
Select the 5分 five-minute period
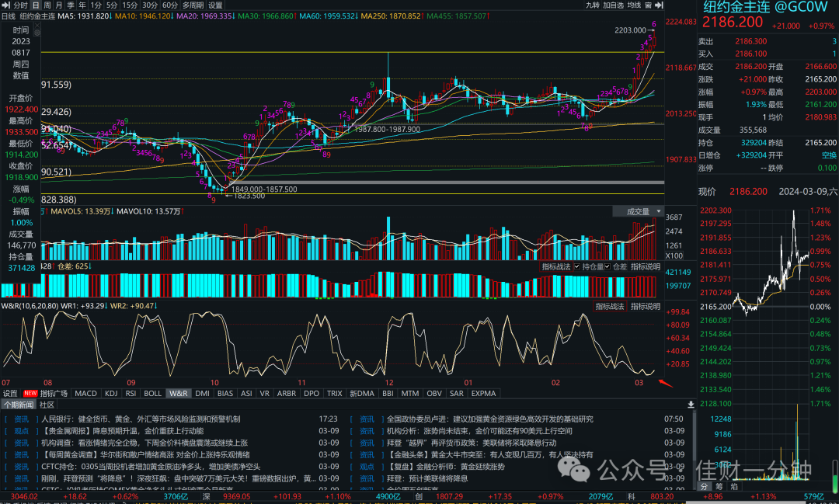112,5
